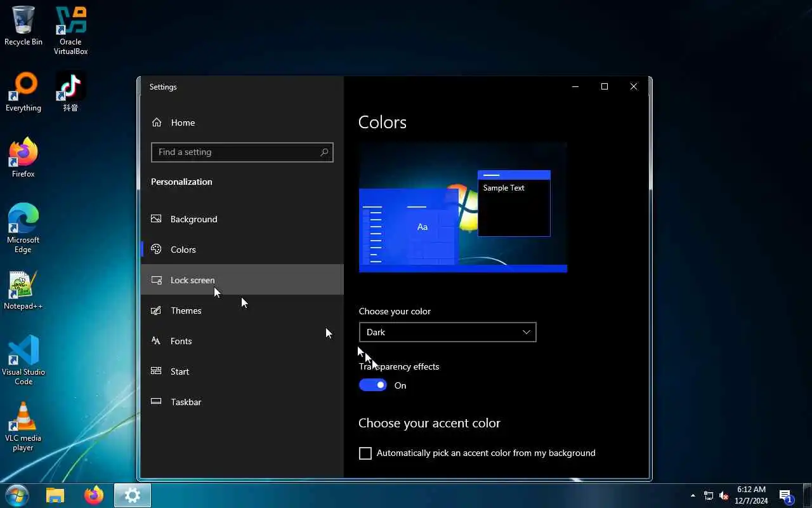Image resolution: width=812 pixels, height=508 pixels.
Task: Select the VLC media player desktop shortcut
Action: [x=23, y=427]
